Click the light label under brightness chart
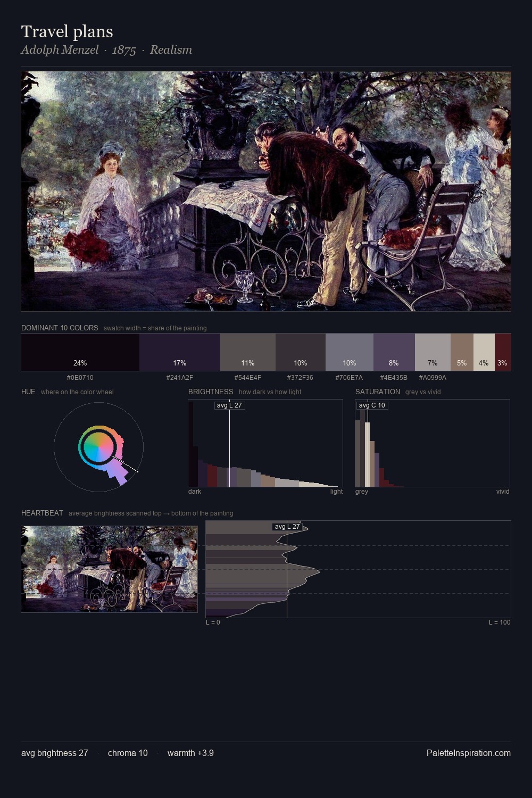This screenshot has width=532, height=798. coord(336,492)
